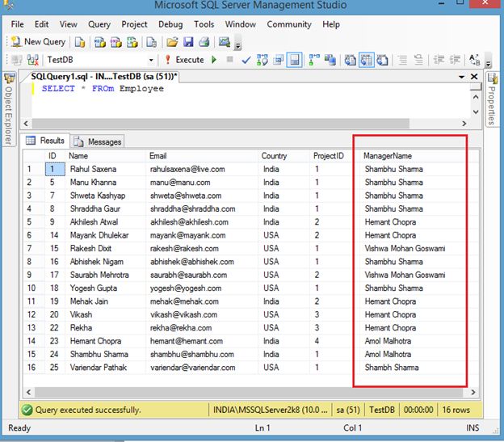The image size is (504, 442).
Task: Parse the query with the blue checkmark
Action: click(246, 60)
